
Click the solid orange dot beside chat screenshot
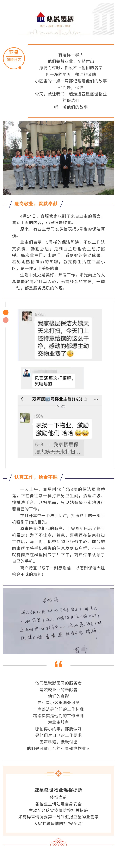[6, 312]
